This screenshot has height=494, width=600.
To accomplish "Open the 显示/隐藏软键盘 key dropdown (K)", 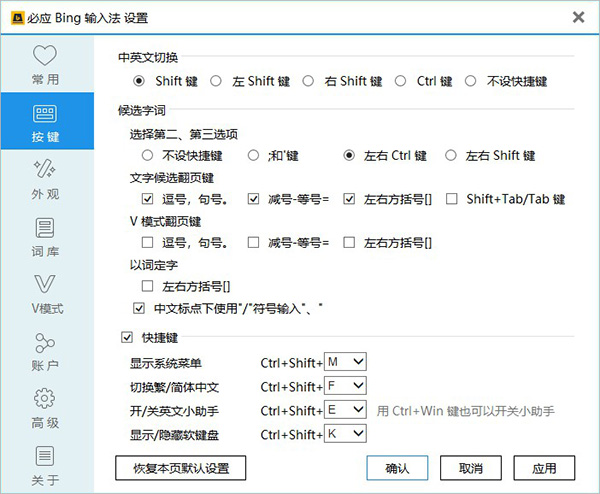I will click(345, 434).
